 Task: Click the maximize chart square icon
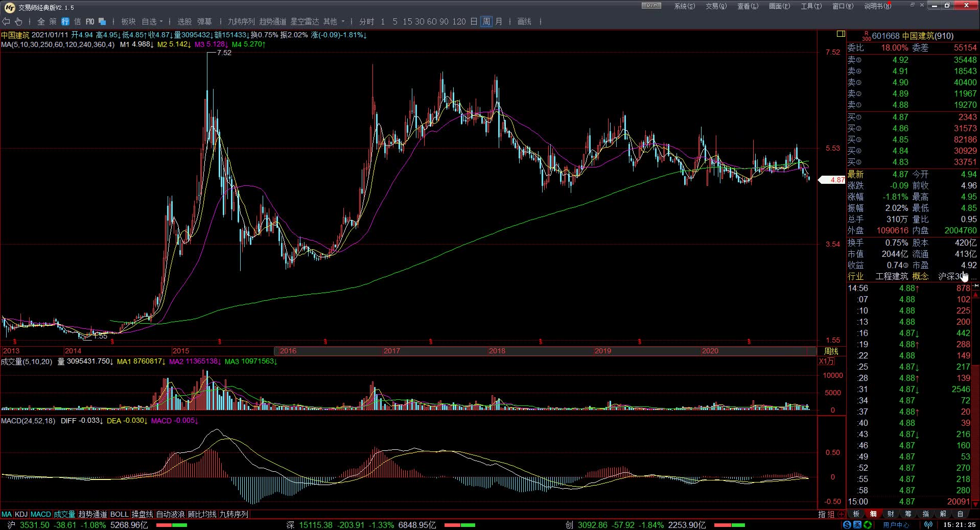(841, 34)
